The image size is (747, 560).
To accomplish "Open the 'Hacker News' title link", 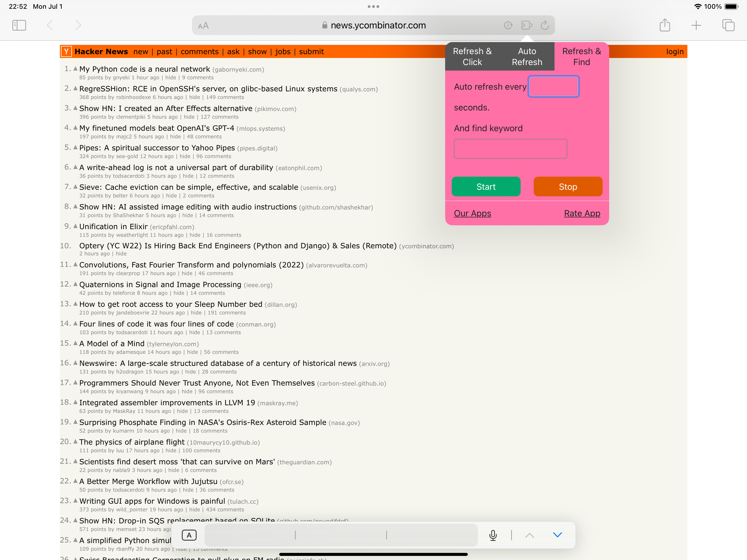I will pyautogui.click(x=101, y=51).
